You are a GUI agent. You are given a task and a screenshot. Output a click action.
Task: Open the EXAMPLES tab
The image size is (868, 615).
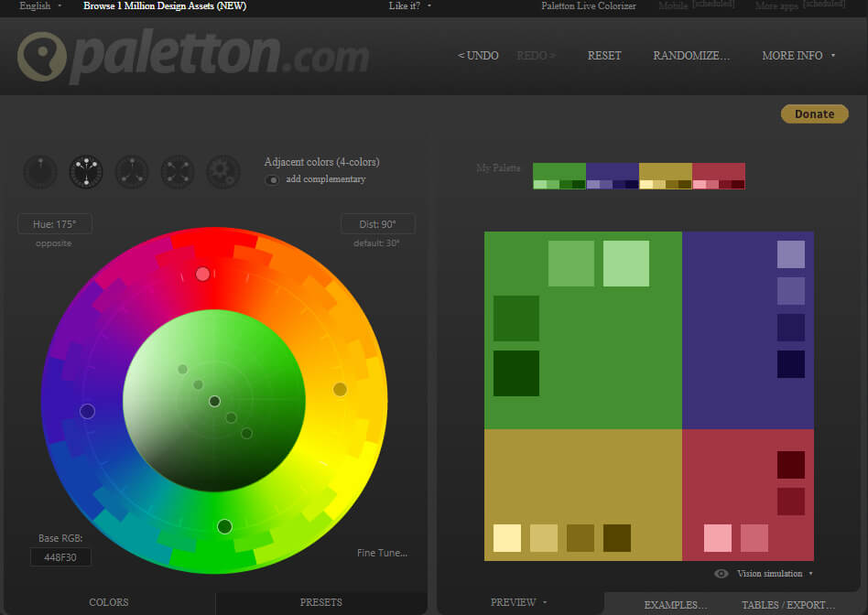pos(675,604)
